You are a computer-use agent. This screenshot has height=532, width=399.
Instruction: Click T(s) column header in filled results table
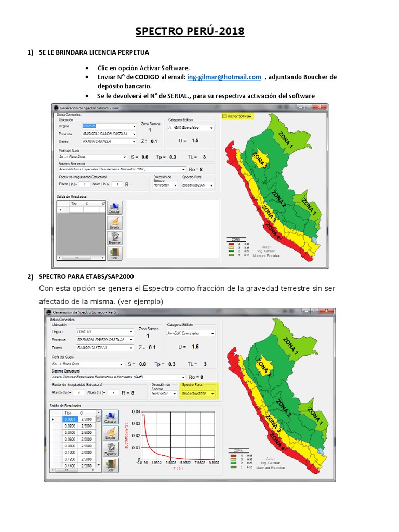tap(71, 413)
